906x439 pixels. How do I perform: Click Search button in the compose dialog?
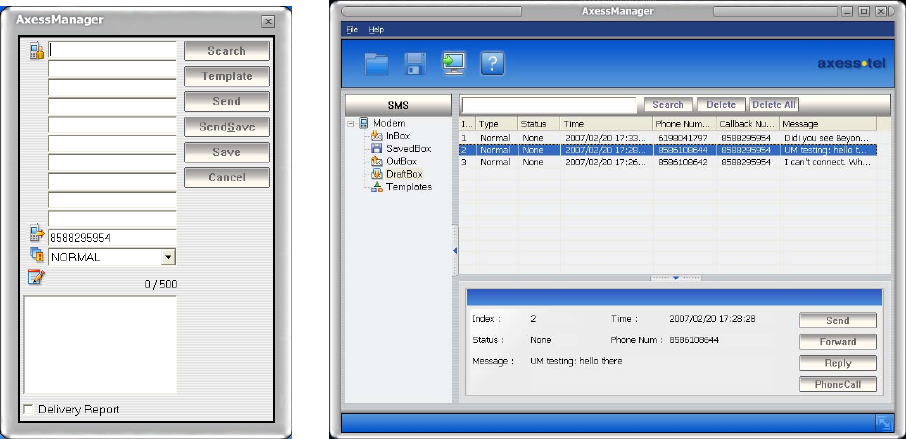[x=226, y=51]
